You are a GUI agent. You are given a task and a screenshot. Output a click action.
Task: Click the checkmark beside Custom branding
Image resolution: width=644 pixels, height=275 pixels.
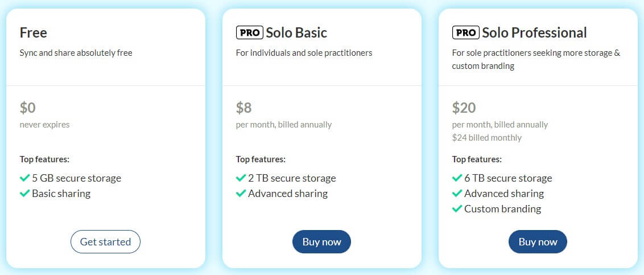(457, 209)
